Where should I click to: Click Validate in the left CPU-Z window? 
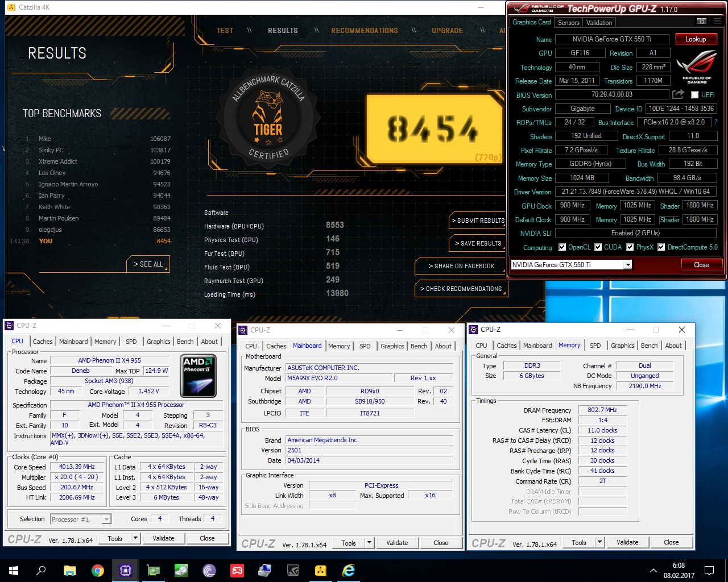pos(163,538)
